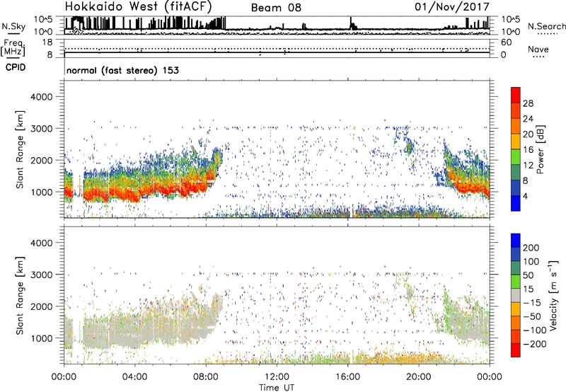Click 'normal (fast stereo) 153' text

coord(122,70)
